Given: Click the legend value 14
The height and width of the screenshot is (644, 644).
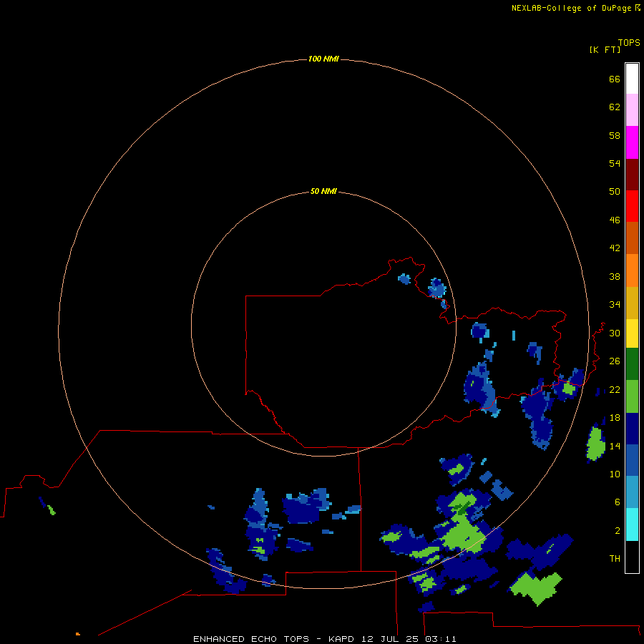Looking at the screenshot, I should pyautogui.click(x=615, y=446).
